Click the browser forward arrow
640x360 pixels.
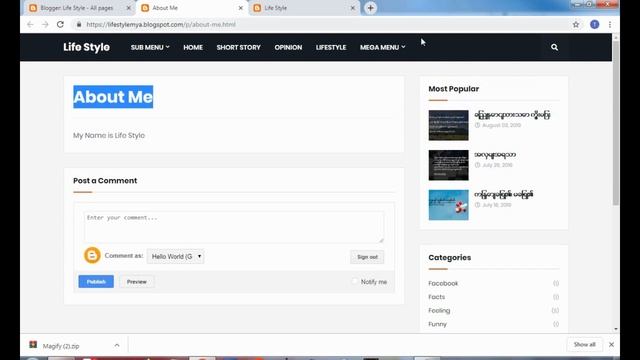click(45, 24)
